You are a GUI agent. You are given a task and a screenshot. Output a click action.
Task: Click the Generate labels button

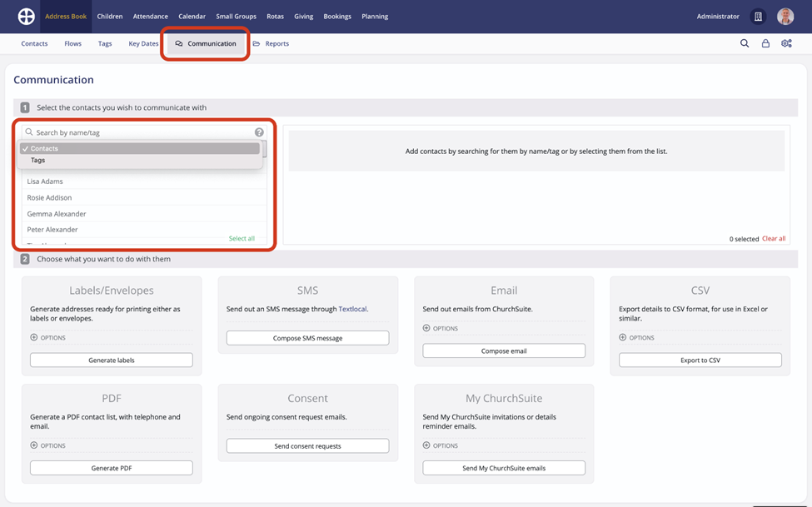click(112, 360)
